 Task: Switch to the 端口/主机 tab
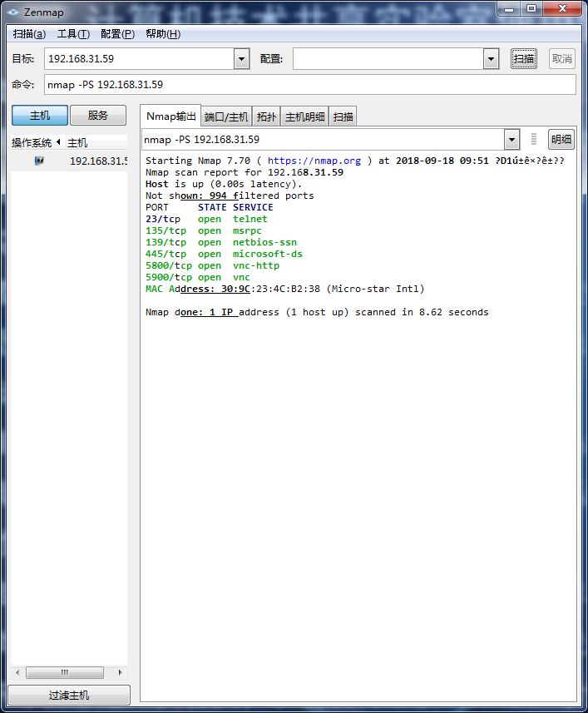[x=226, y=116]
